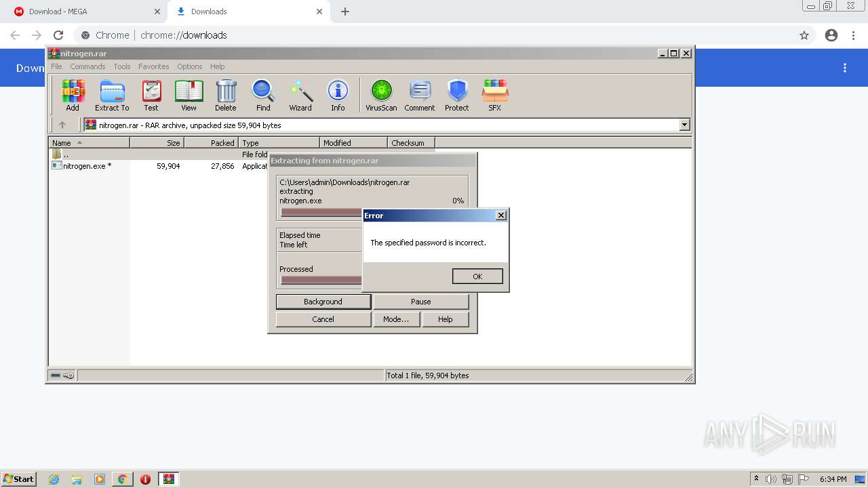Click the Windows Start button
Image resolution: width=868 pixels, height=488 pixels.
tap(19, 479)
